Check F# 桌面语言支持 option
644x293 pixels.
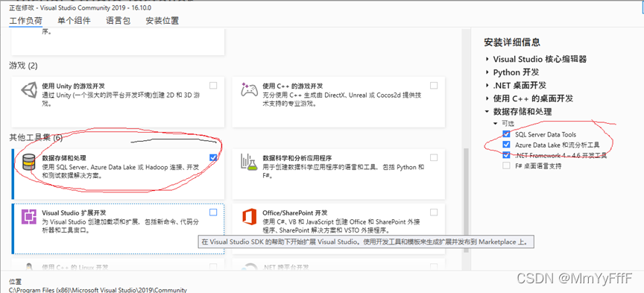click(506, 166)
